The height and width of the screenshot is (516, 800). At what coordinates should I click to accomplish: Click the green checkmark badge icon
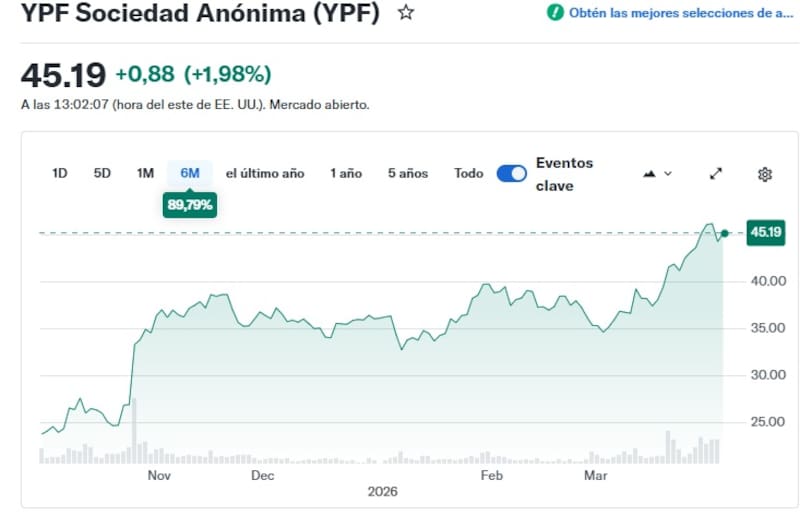tap(555, 13)
